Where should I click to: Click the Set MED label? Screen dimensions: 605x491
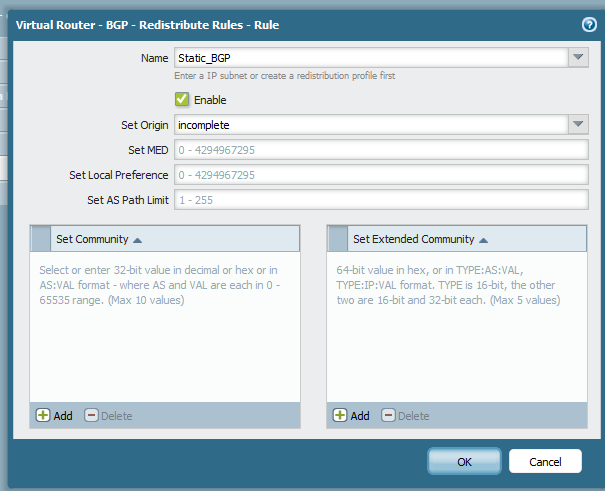(x=148, y=150)
